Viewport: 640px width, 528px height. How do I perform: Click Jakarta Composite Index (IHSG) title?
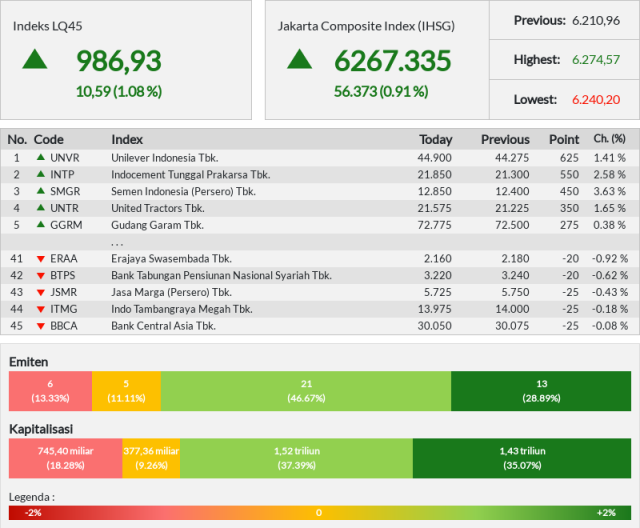pos(366,26)
